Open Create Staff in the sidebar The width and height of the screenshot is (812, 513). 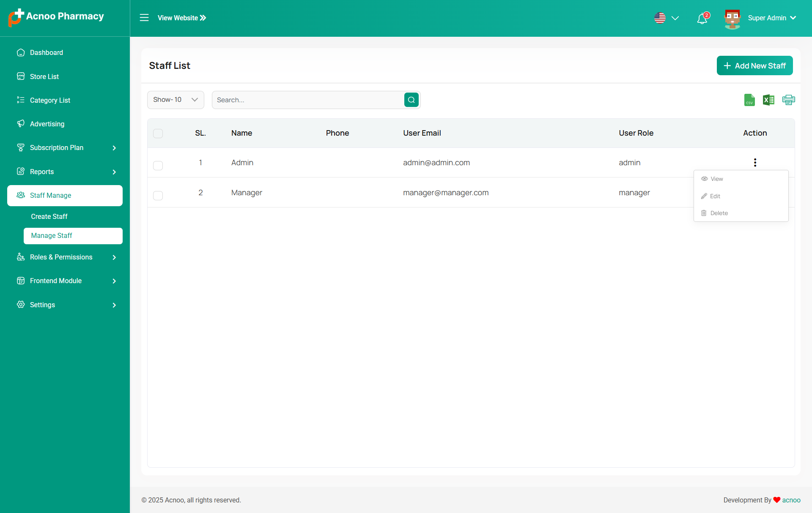click(x=49, y=216)
